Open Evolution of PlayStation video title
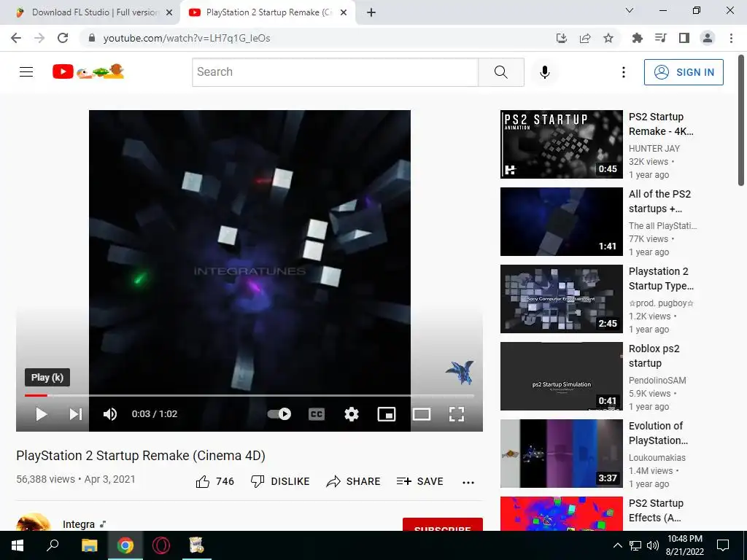The image size is (747, 560). (659, 433)
